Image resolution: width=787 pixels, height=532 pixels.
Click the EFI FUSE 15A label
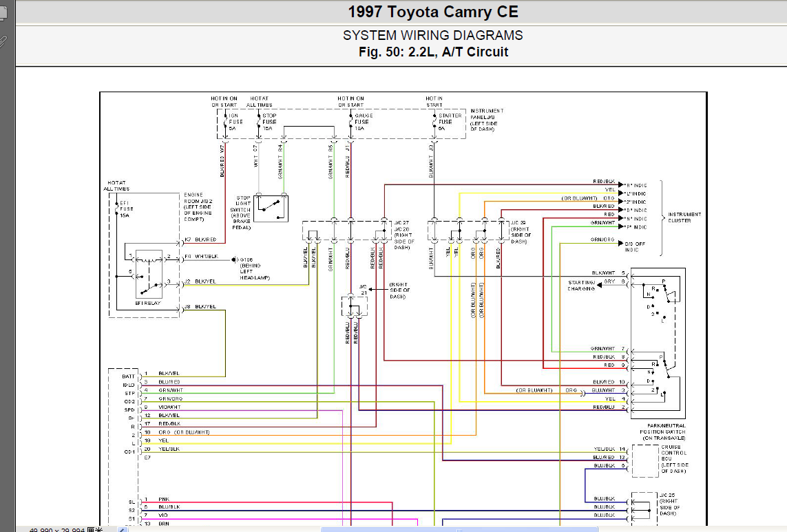pos(127,209)
